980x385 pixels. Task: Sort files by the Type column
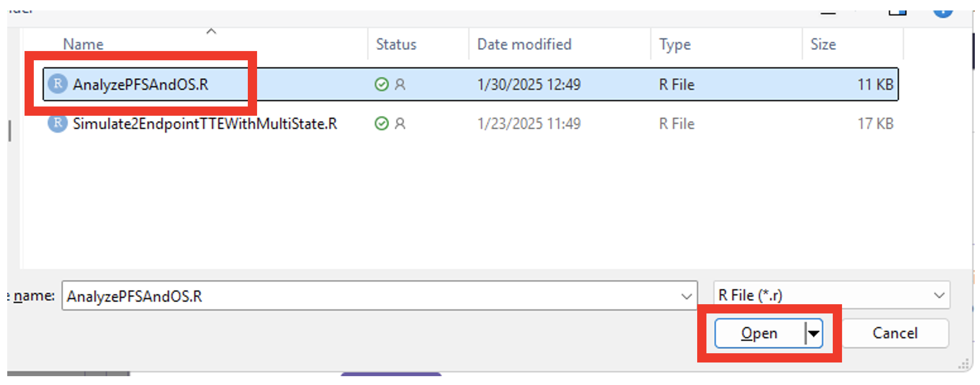coord(675,44)
